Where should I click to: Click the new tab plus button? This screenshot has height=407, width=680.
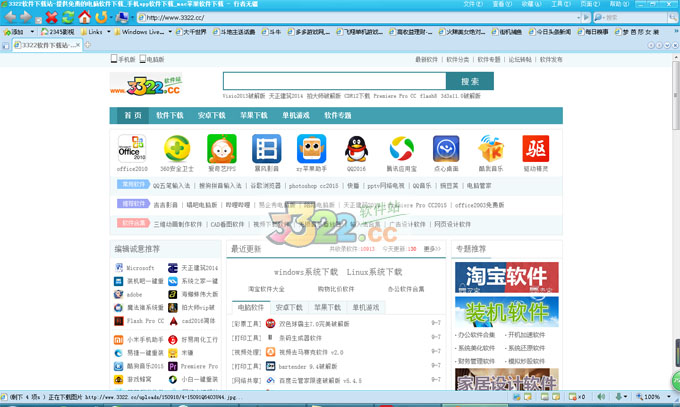tap(88, 45)
